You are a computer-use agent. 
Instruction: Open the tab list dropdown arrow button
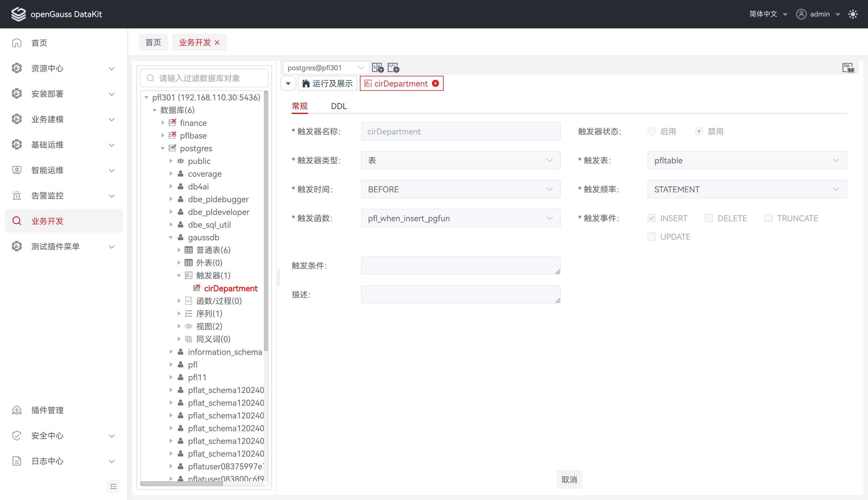tap(288, 84)
